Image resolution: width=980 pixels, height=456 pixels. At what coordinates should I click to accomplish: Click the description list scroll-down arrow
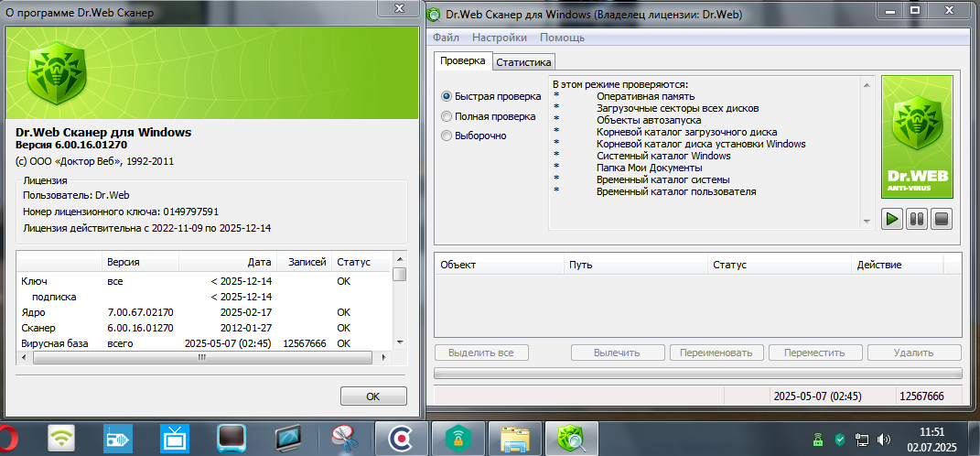(x=867, y=222)
